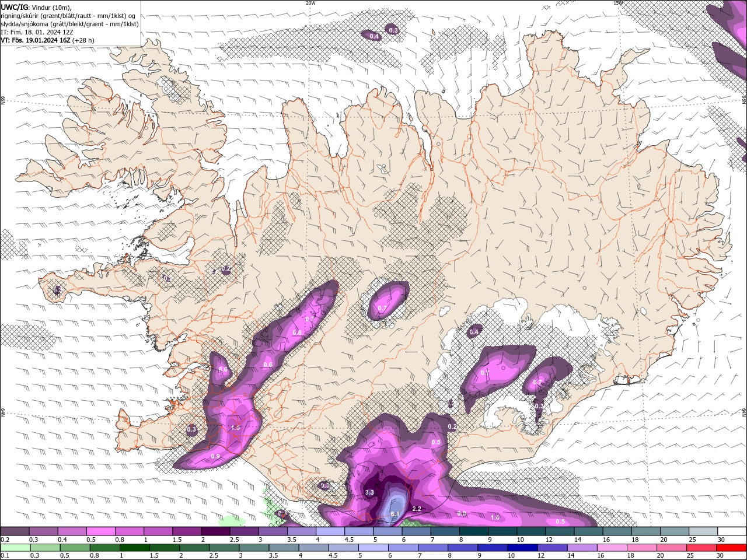Click the 'rigning/skúrir (grænt/blátt/rautt' legend description line
747x560 pixels.
click(68, 15)
